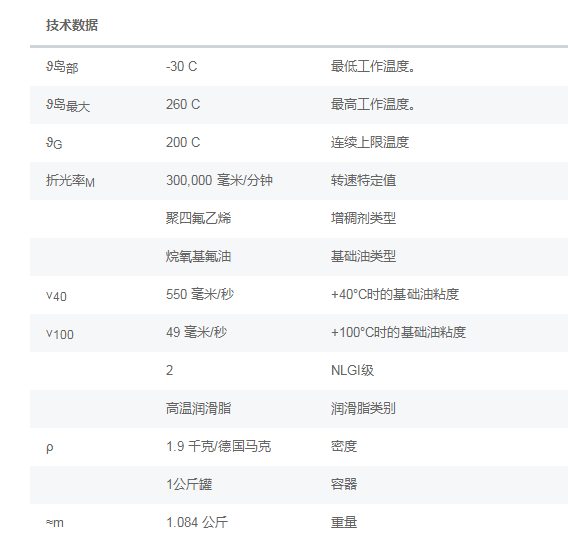Select the 300,000 毫米/分钟 value
The height and width of the screenshot is (545, 568).
click(x=219, y=181)
